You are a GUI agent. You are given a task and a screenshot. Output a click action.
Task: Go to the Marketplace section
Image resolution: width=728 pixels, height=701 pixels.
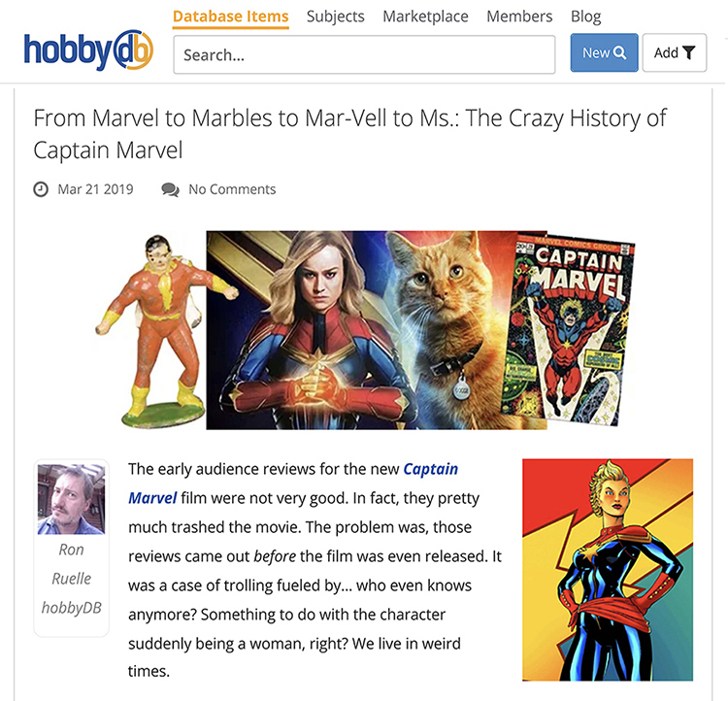[425, 17]
